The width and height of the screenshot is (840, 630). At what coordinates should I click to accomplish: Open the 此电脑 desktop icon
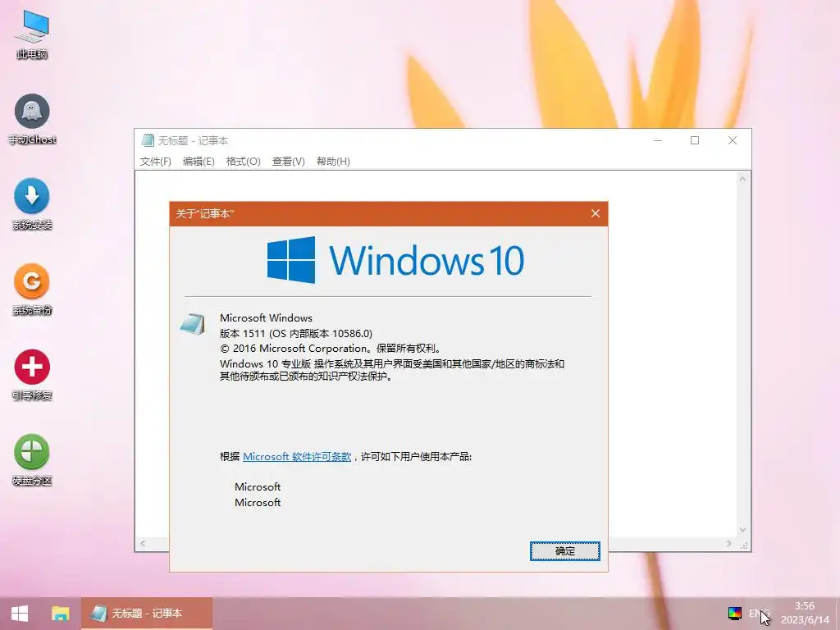point(32,34)
